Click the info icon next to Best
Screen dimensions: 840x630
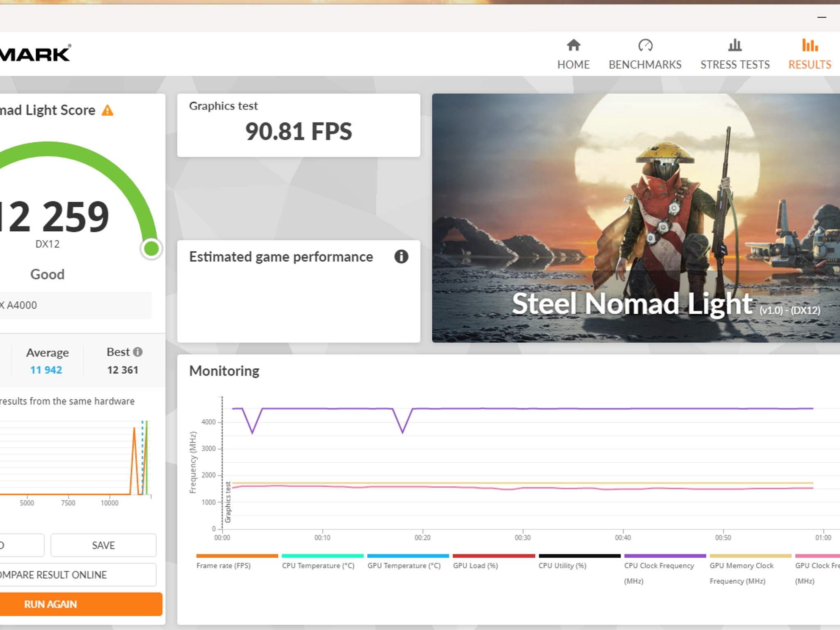coord(138,352)
